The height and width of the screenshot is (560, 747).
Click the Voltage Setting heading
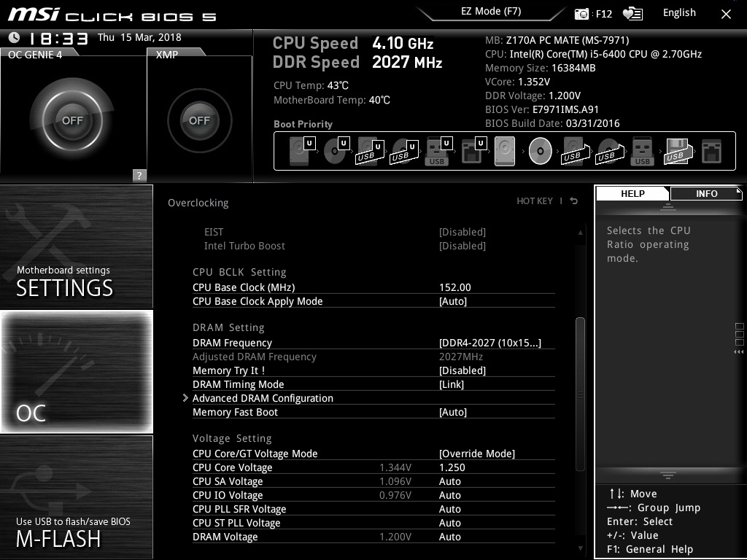232,438
